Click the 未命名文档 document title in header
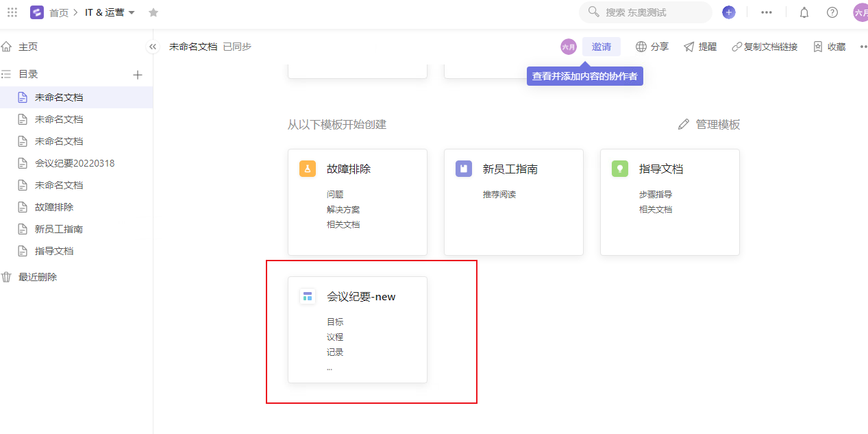 click(x=193, y=47)
